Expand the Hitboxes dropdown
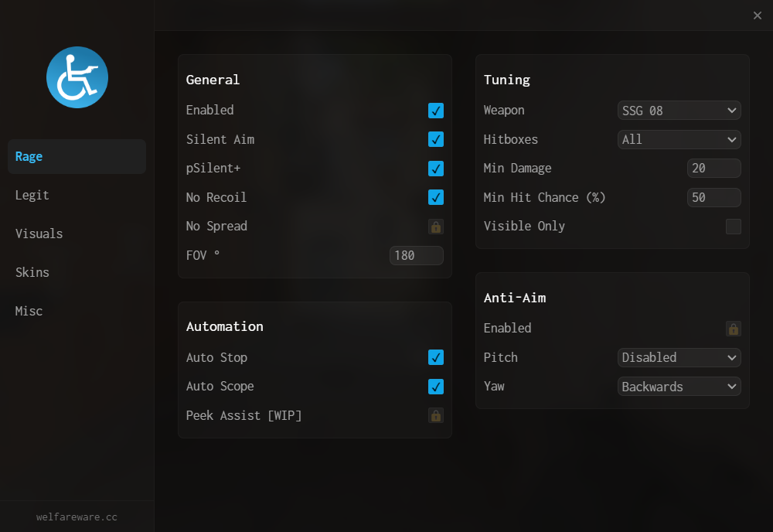The image size is (773, 532). 679,140
